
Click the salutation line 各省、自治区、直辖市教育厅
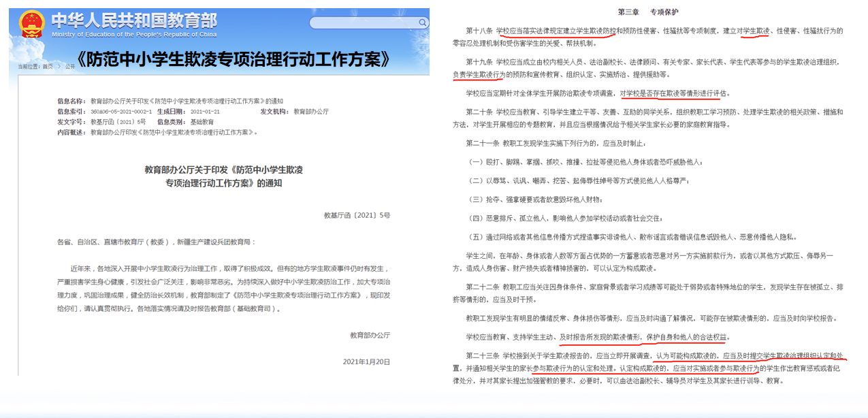[x=155, y=242]
